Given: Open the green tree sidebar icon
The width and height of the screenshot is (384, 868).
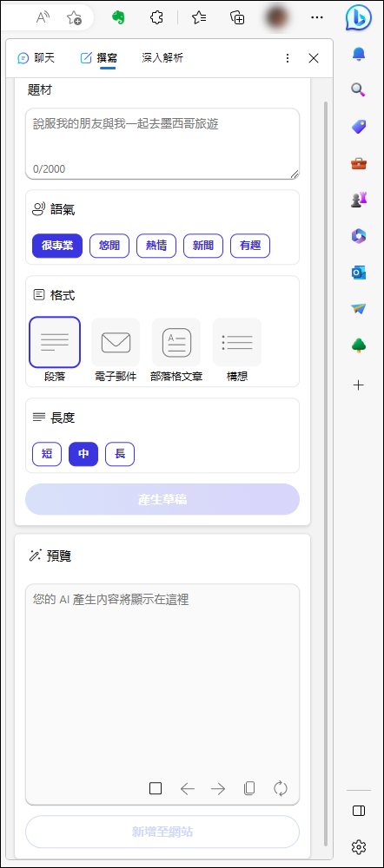Looking at the screenshot, I should (359, 346).
